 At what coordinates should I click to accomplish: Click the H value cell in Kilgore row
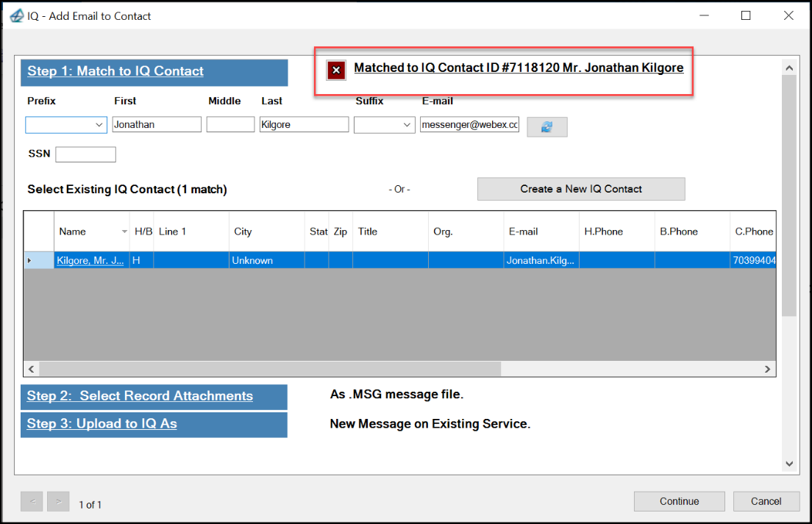141,260
